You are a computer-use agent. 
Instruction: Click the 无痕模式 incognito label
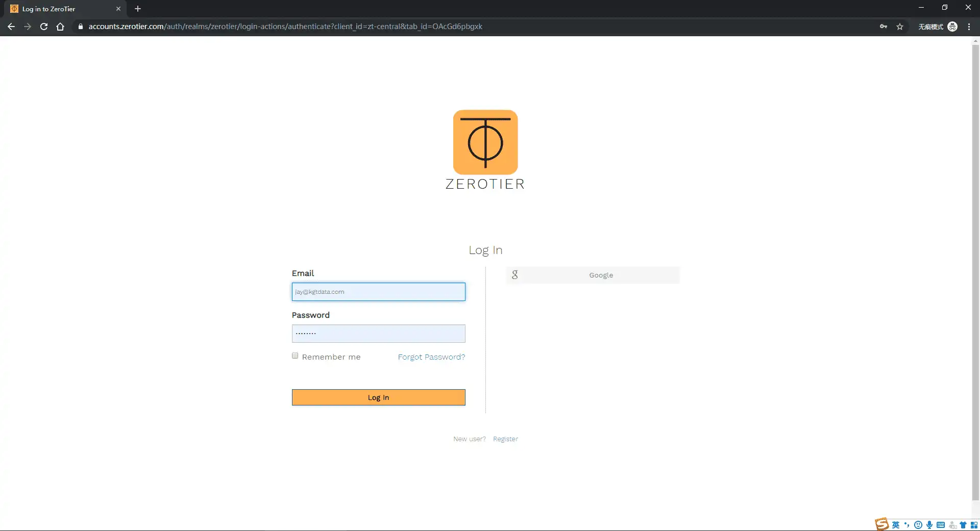pyautogui.click(x=930, y=27)
